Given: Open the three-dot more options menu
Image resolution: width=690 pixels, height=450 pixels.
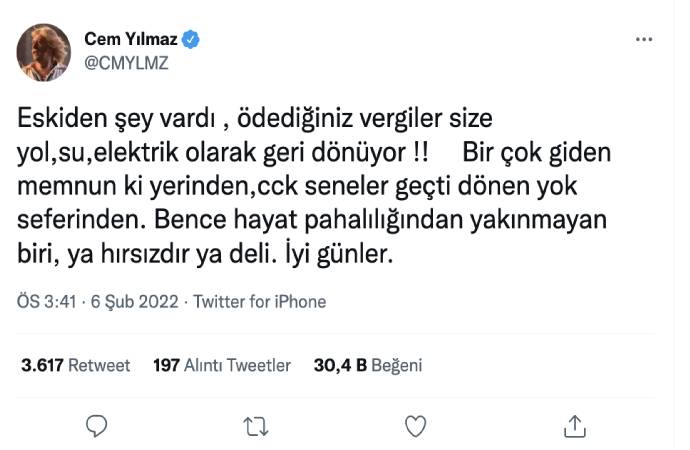Looking at the screenshot, I should (x=645, y=39).
